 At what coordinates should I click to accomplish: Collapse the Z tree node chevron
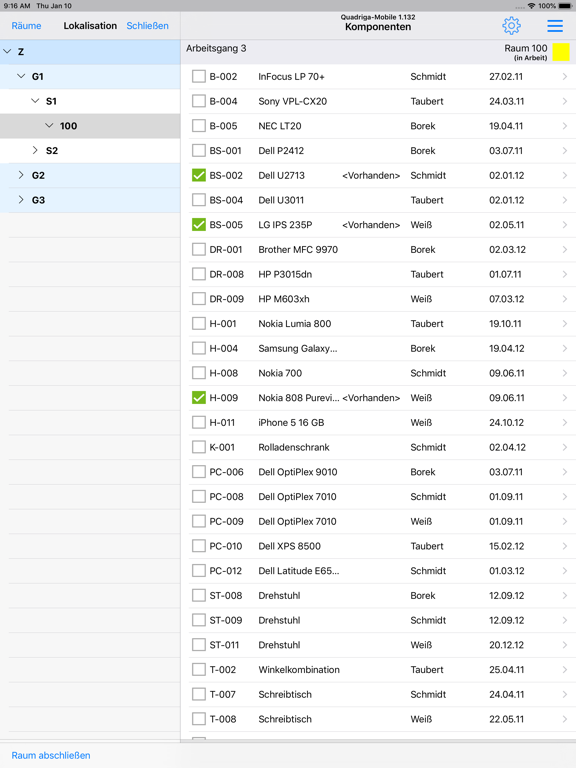click(x=7, y=51)
